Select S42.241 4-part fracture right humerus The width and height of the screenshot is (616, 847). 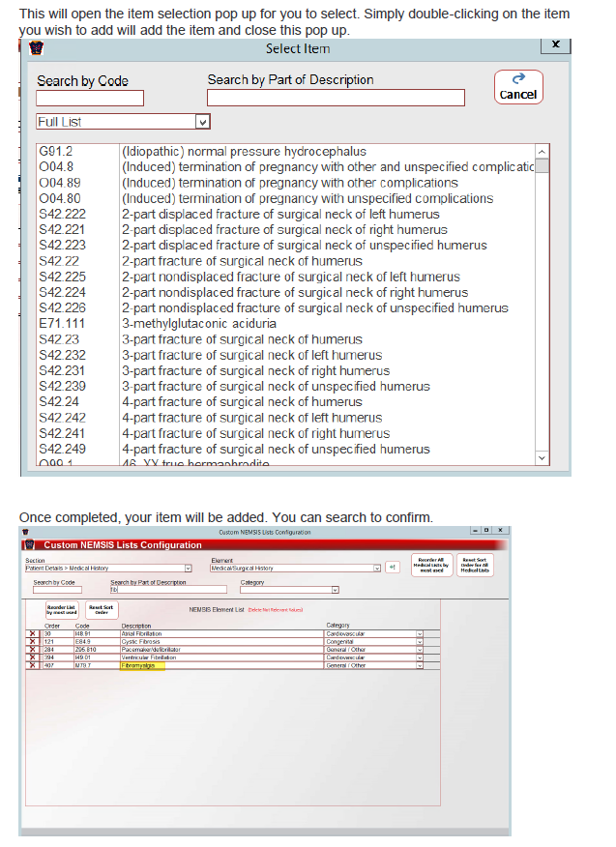click(285, 433)
